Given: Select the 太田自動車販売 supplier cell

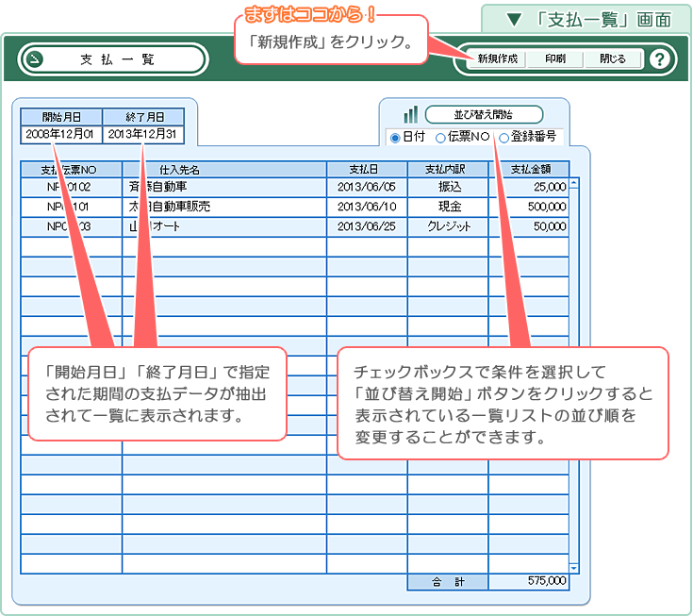Looking at the screenshot, I should [224, 207].
